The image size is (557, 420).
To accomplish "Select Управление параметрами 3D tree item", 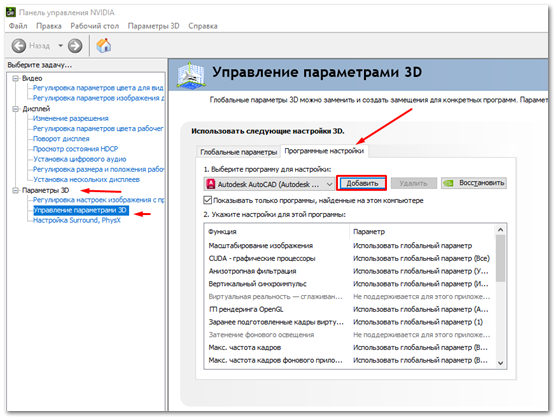I will [81, 210].
